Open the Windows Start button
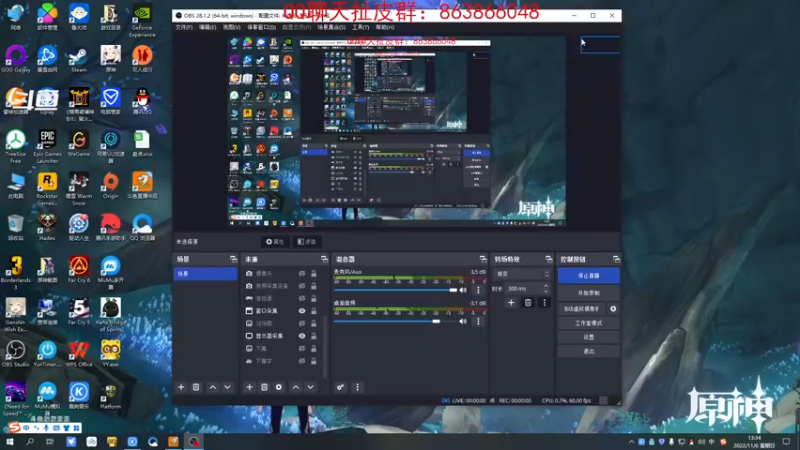Screen dimensions: 800x450 coord(10,441)
